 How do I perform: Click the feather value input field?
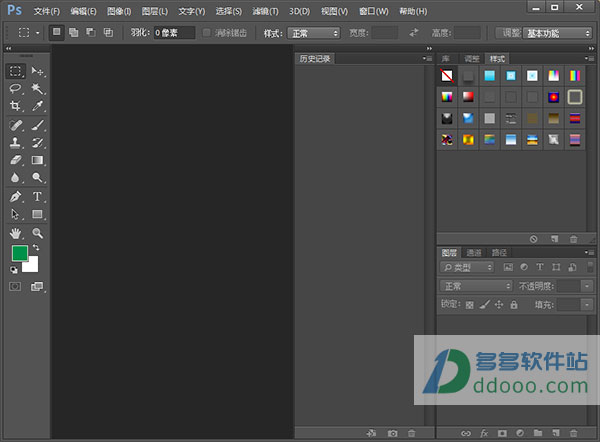174,33
